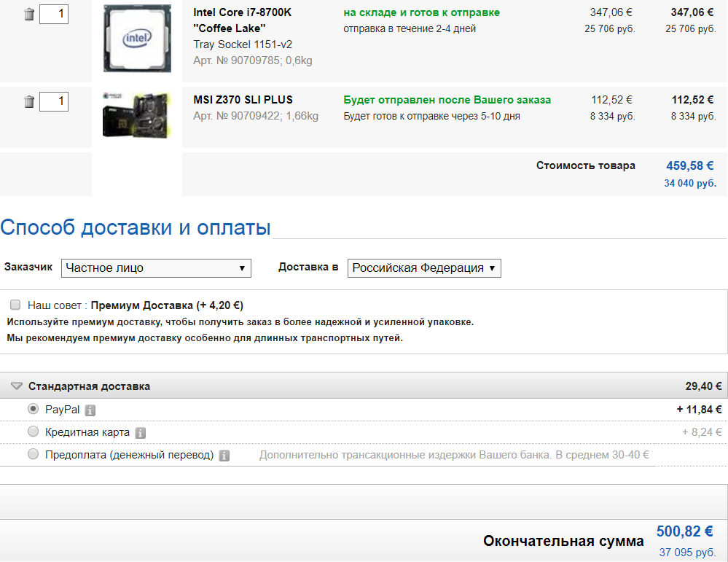Open MSI Z370 SLI PLUS product link
728x562 pixels.
point(243,100)
